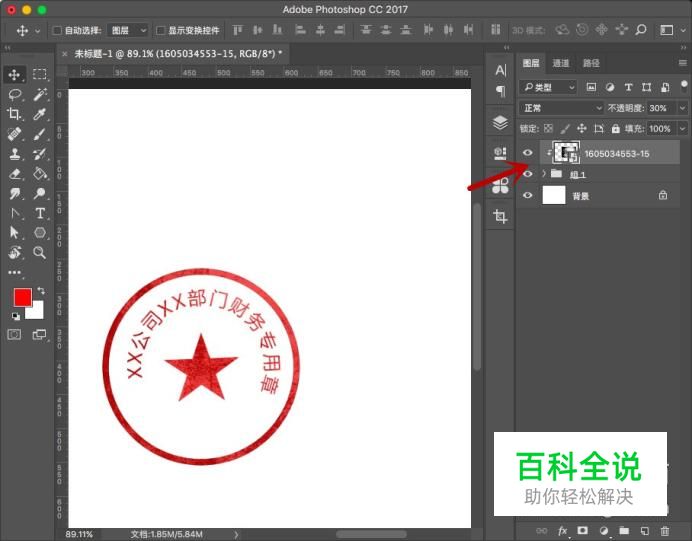Image resolution: width=692 pixels, height=541 pixels.
Task: Open the Paragraph panel
Action: click(x=500, y=91)
